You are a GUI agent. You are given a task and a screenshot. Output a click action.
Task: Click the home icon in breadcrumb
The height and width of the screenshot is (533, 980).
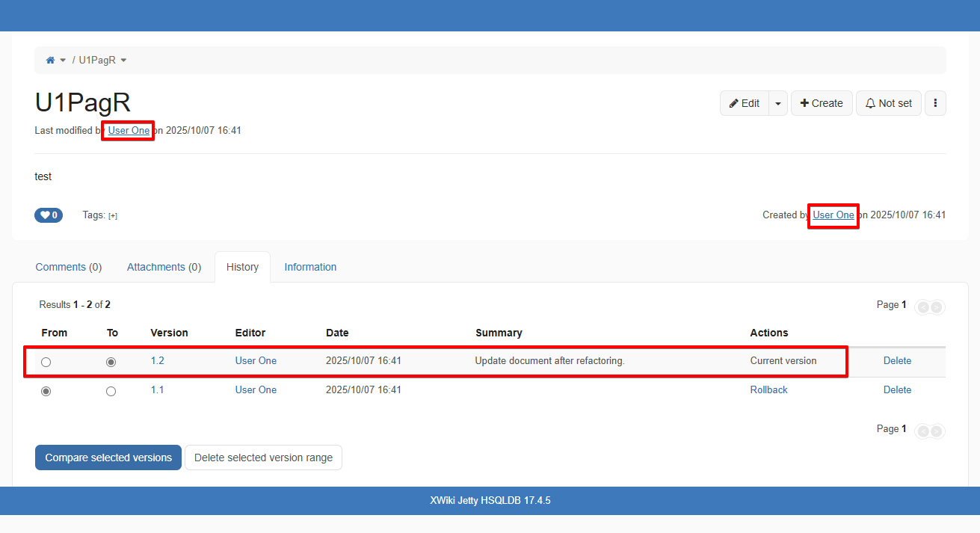(x=50, y=60)
